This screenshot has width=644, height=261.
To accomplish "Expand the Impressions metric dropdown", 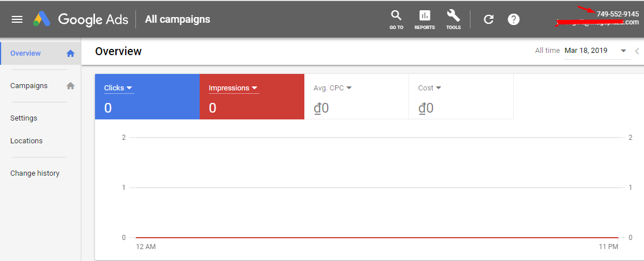I will point(254,88).
